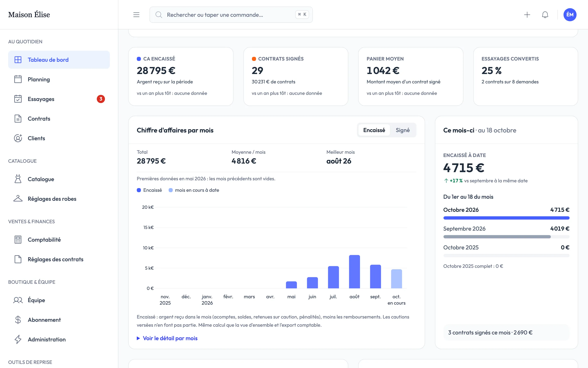
Task: Focus the Rechercher ou taper une commande field
Action: pos(231,15)
